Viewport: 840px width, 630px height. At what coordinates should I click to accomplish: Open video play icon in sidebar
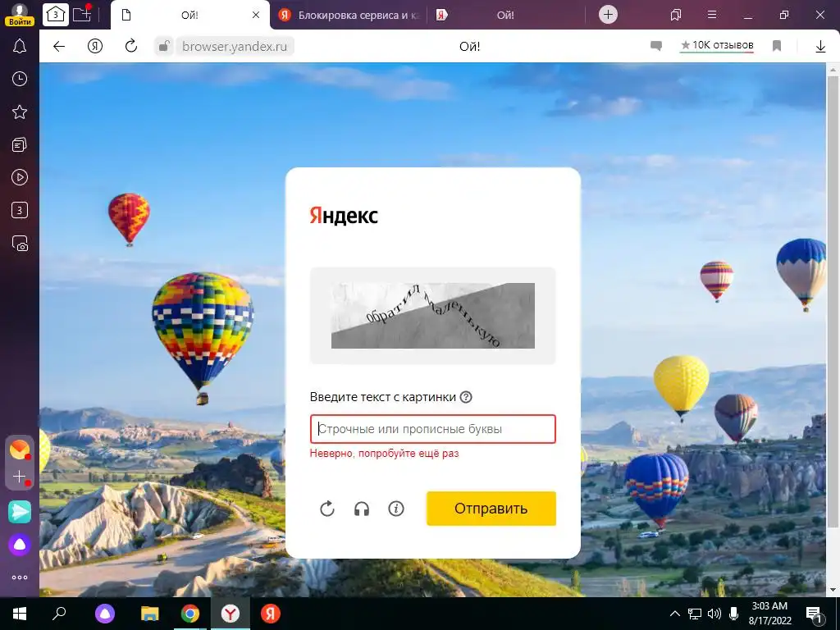20,177
